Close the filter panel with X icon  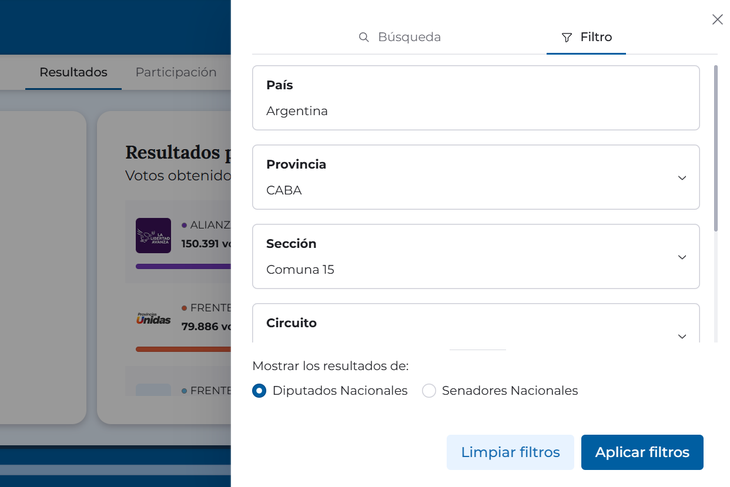coord(717,19)
